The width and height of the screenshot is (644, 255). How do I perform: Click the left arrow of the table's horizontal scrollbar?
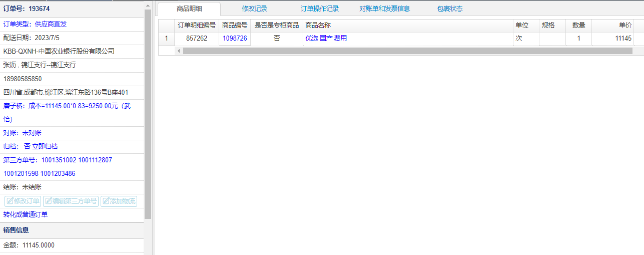click(179, 51)
